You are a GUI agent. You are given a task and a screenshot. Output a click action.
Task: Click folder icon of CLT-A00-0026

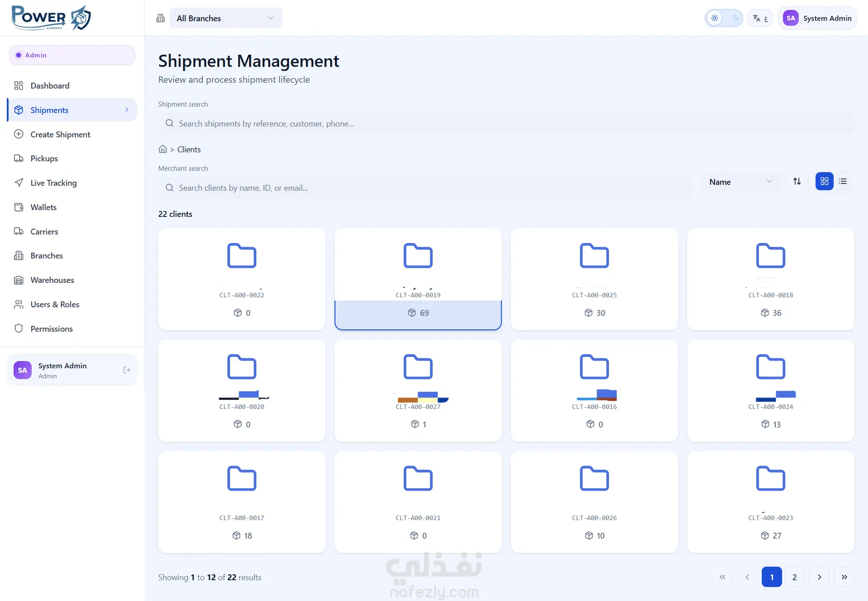tap(594, 479)
